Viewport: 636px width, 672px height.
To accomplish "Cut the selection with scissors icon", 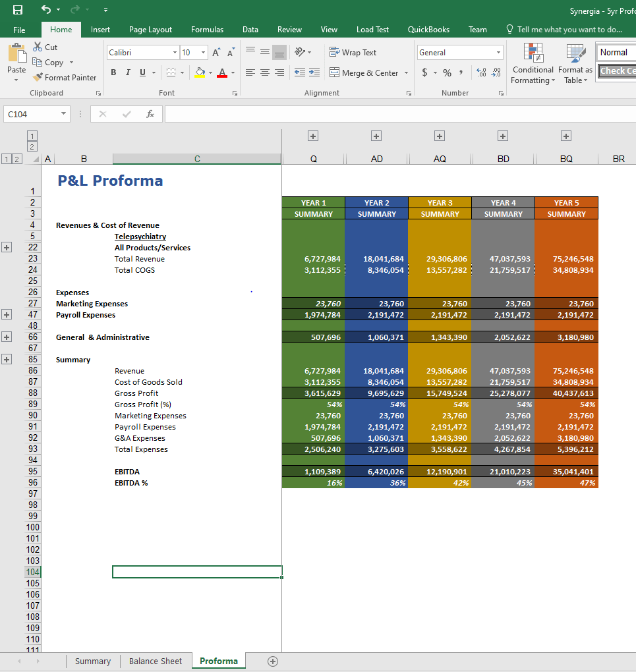I will tap(45, 47).
